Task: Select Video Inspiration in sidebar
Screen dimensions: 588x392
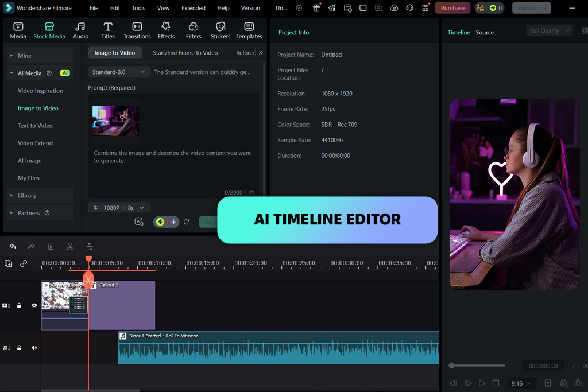Action: (x=41, y=91)
